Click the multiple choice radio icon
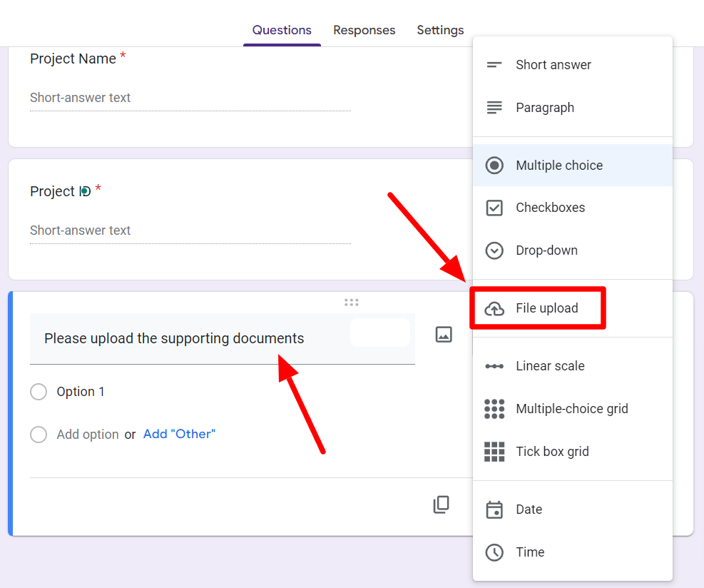704x588 pixels. [x=494, y=166]
